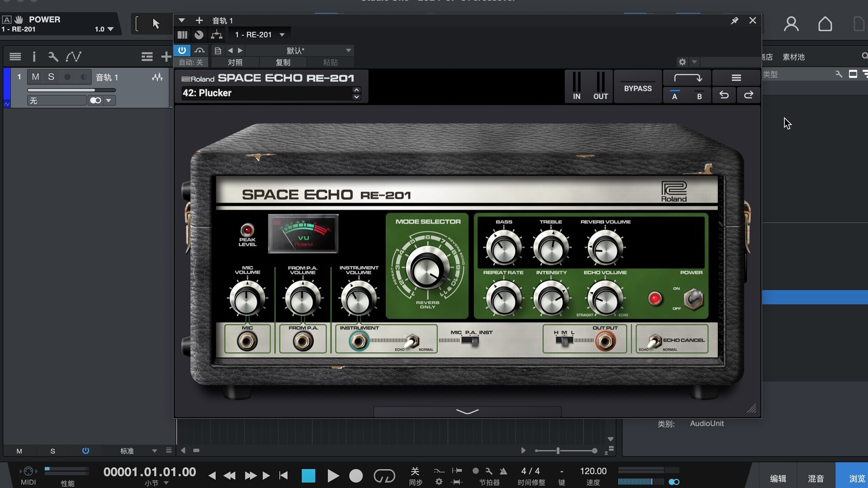The height and width of the screenshot is (488, 868).
Task: Open the hamburger menu in RE-201 plugin
Action: coord(736,78)
